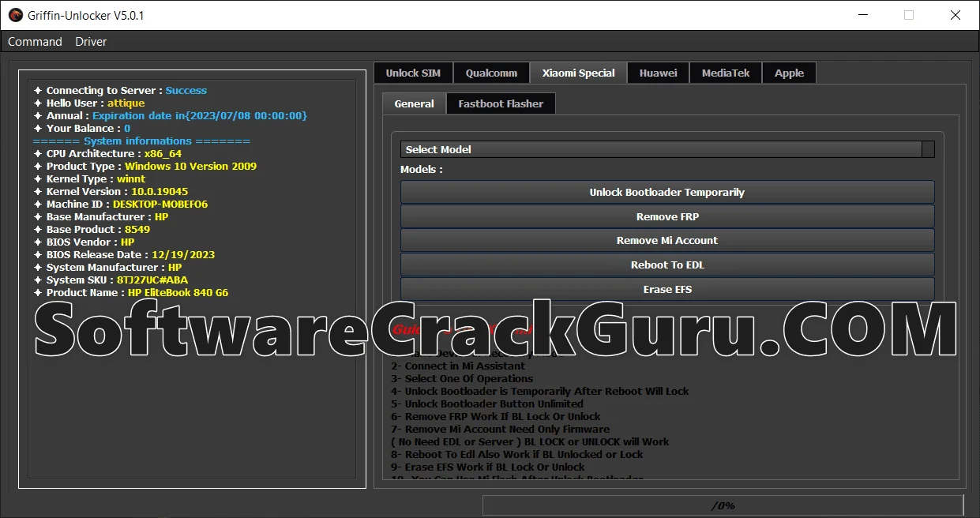Click 'Base Product : 8549' line
The image size is (980, 518).
(x=92, y=230)
